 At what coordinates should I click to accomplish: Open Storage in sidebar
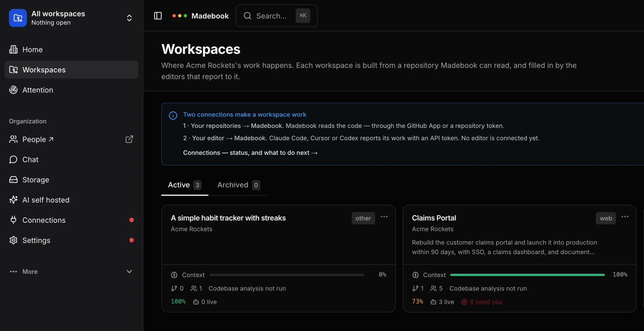(71, 179)
